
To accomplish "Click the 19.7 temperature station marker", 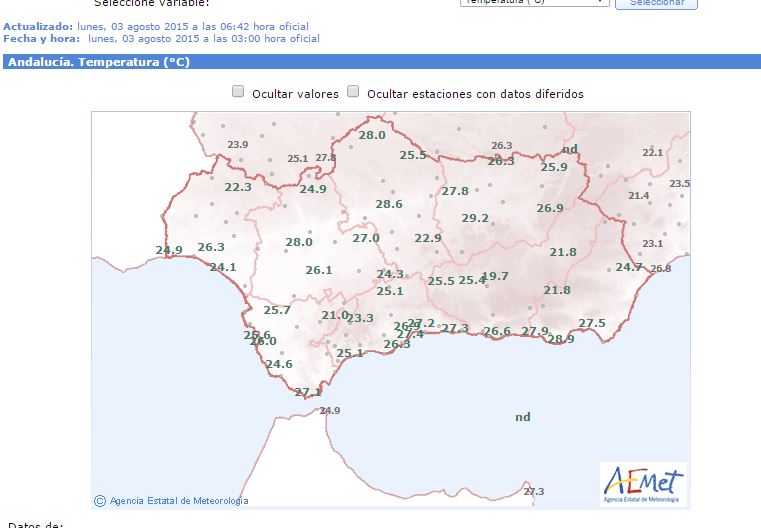I will tap(495, 276).
